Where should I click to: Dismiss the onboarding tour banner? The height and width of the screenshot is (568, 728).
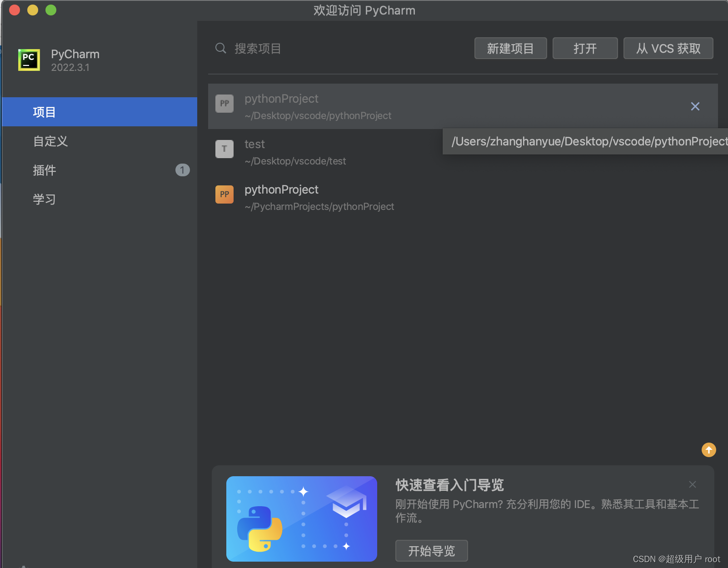coord(693,485)
